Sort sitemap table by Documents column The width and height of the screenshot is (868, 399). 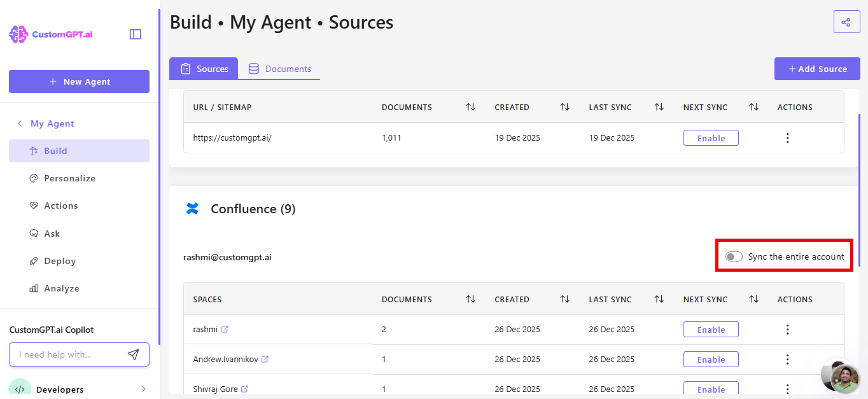[x=470, y=108]
